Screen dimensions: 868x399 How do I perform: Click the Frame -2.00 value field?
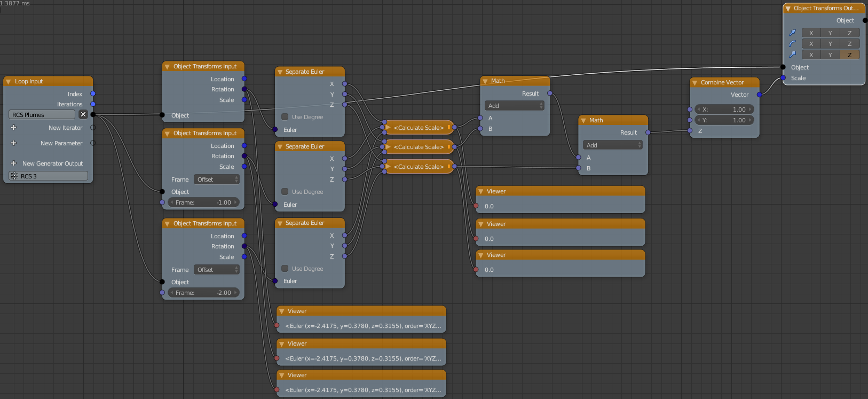click(x=203, y=293)
